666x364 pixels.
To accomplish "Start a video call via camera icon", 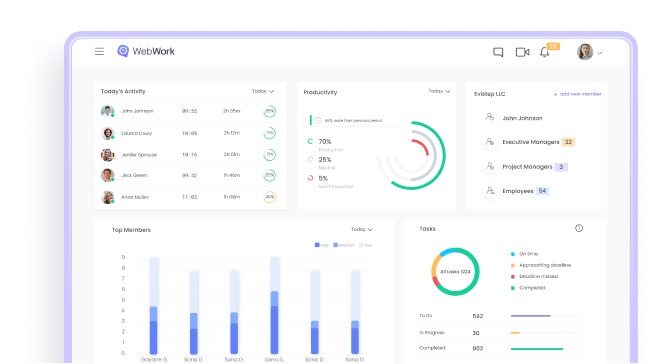I will coord(522,52).
